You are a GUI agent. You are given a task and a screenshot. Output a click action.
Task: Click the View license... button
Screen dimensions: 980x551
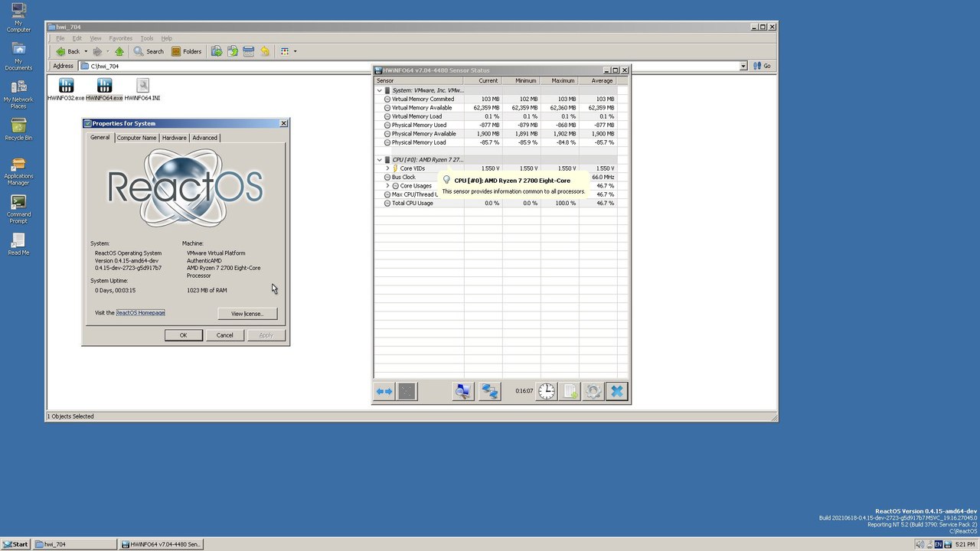pyautogui.click(x=247, y=314)
